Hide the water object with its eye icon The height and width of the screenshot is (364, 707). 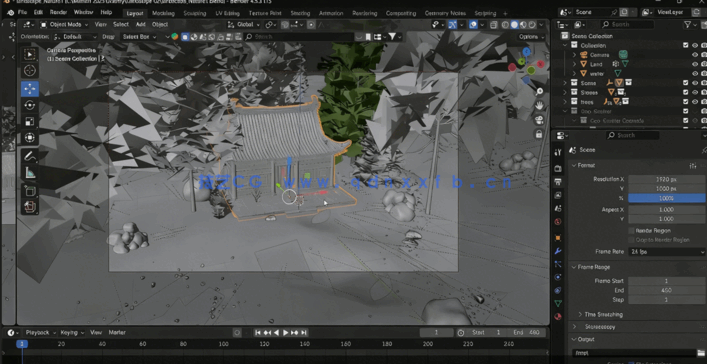[695, 74]
